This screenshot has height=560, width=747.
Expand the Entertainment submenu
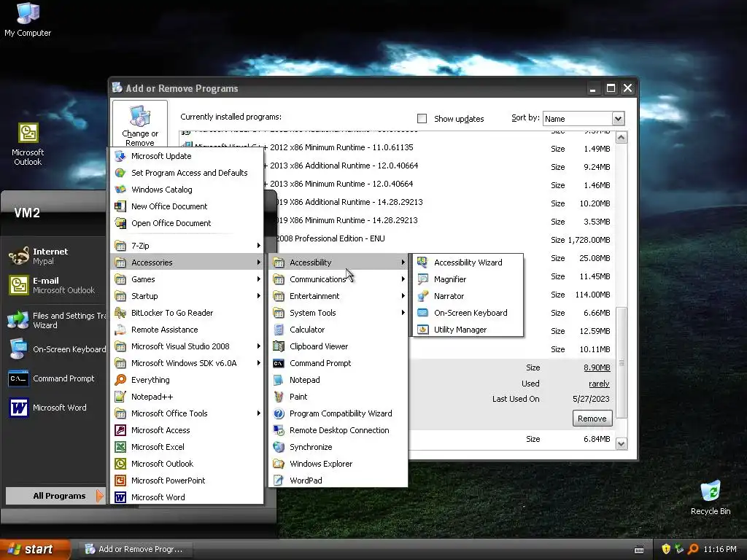[338, 296]
